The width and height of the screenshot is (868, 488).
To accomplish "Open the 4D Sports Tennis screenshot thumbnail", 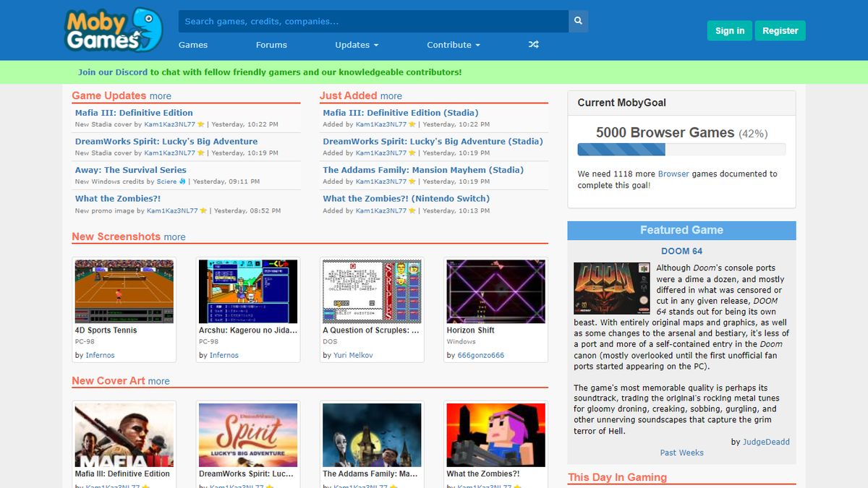I will click(124, 291).
